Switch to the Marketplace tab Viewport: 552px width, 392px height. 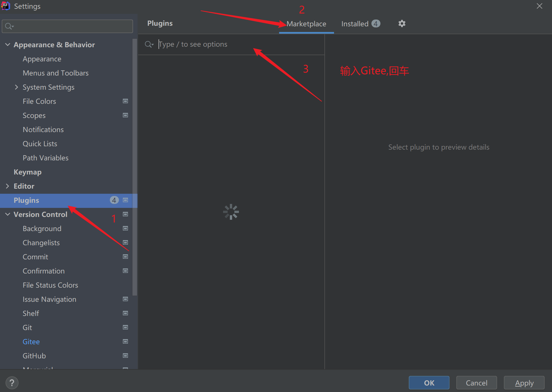(306, 24)
